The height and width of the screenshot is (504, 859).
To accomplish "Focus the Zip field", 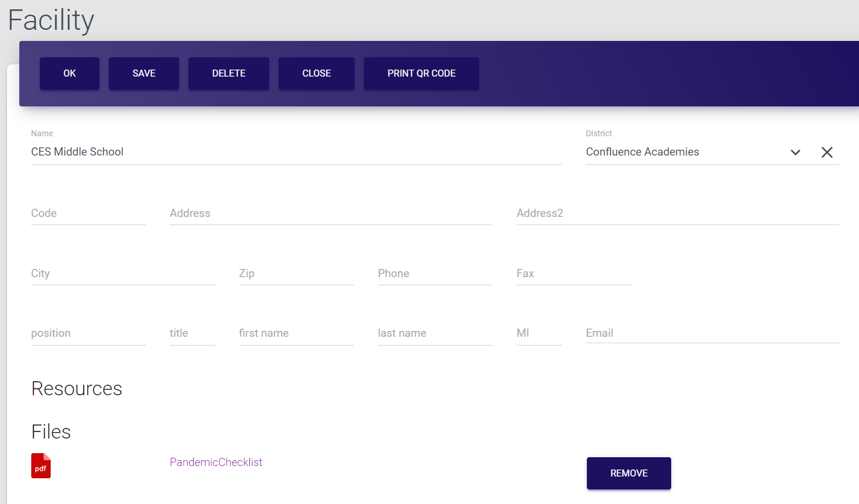I will [x=296, y=274].
